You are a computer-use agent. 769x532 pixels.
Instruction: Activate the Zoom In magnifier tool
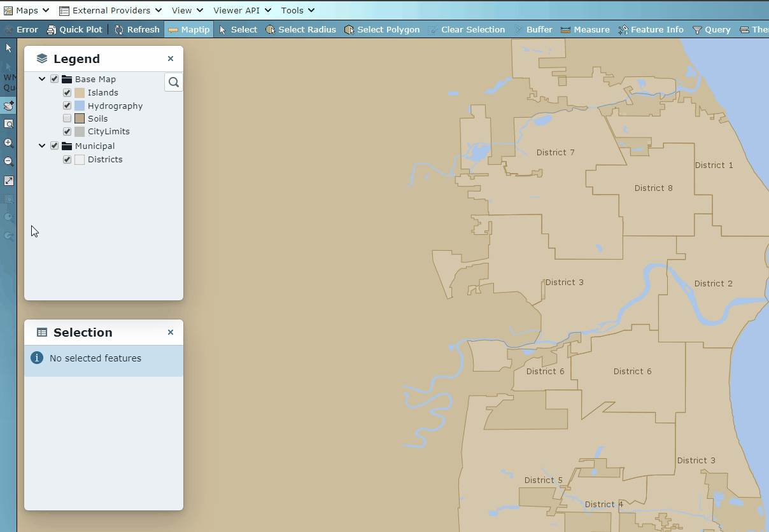[x=8, y=144]
